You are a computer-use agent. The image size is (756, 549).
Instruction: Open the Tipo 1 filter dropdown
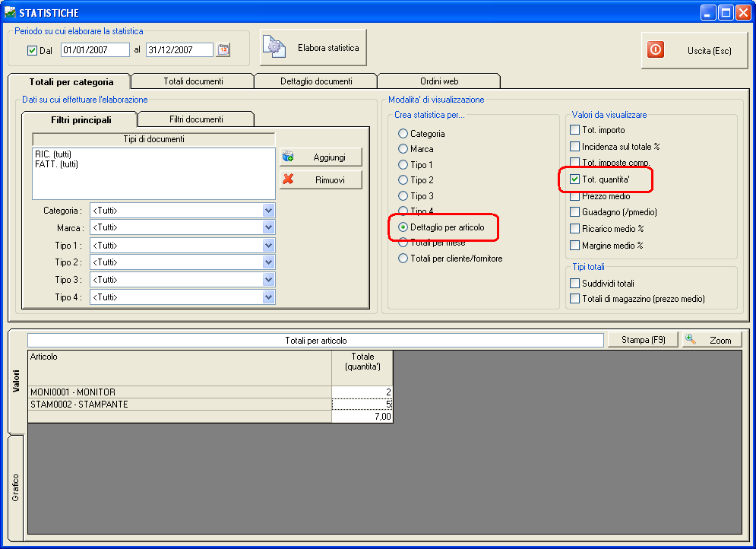[268, 246]
